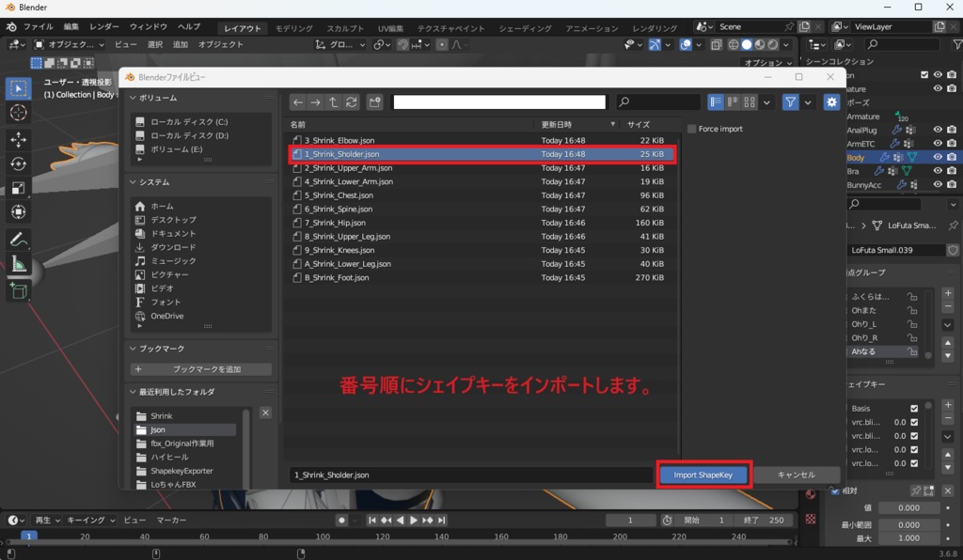This screenshot has width=963, height=560.
Task: Switch to vertical list display mode
Action: (716, 102)
